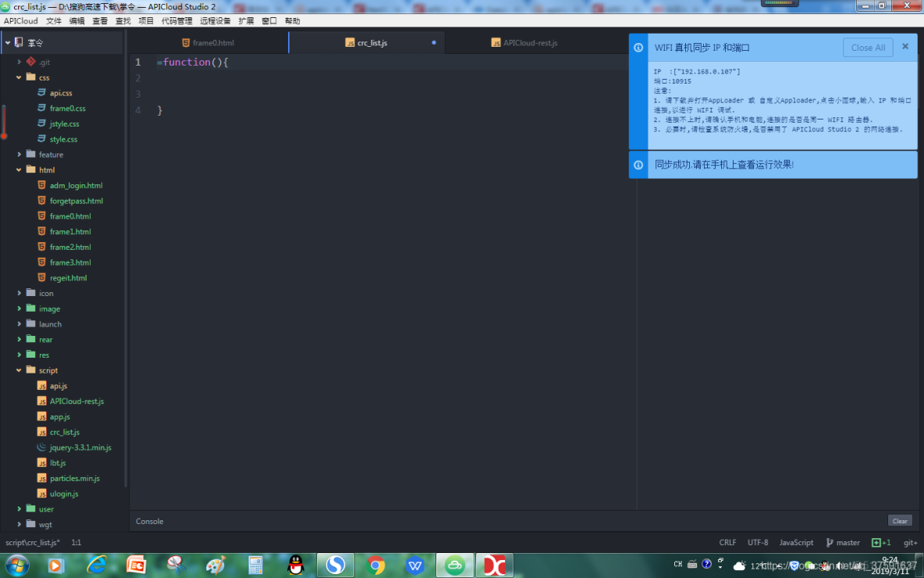Open the APICloud menu

pos(20,20)
